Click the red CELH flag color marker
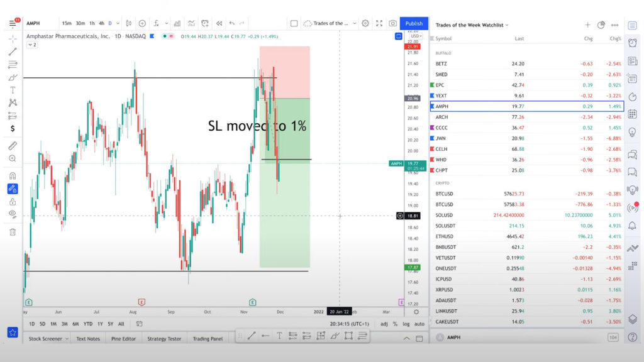644x362 pixels. [432, 149]
